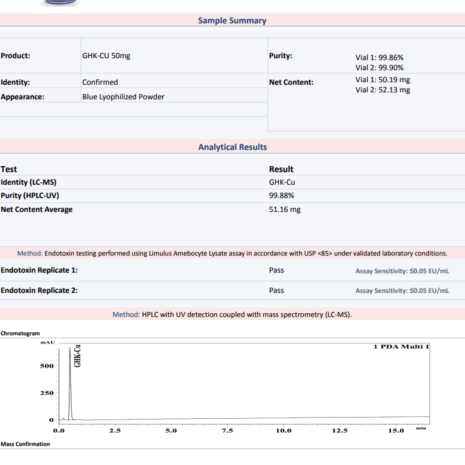
Task: Click the '500' y-axis tick label
Action: pyautogui.click(x=47, y=366)
